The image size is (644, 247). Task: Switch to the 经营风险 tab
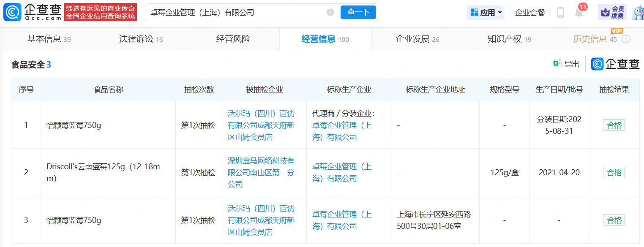[x=233, y=39]
